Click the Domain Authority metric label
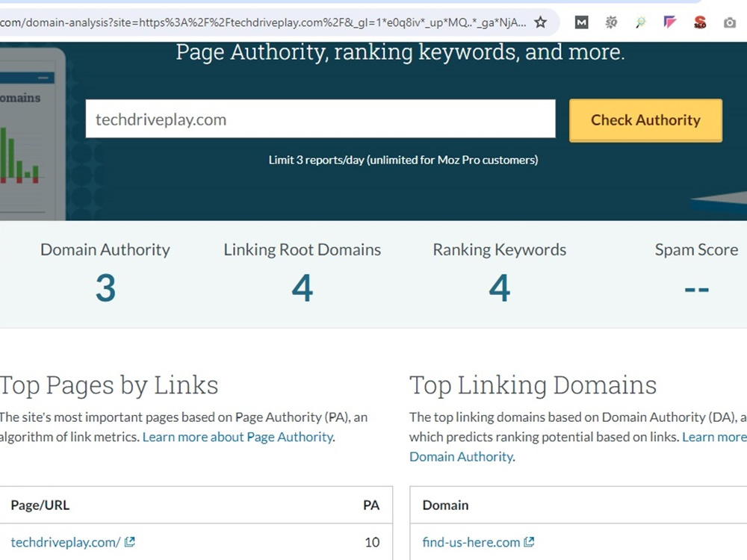747x560 pixels. tap(105, 250)
